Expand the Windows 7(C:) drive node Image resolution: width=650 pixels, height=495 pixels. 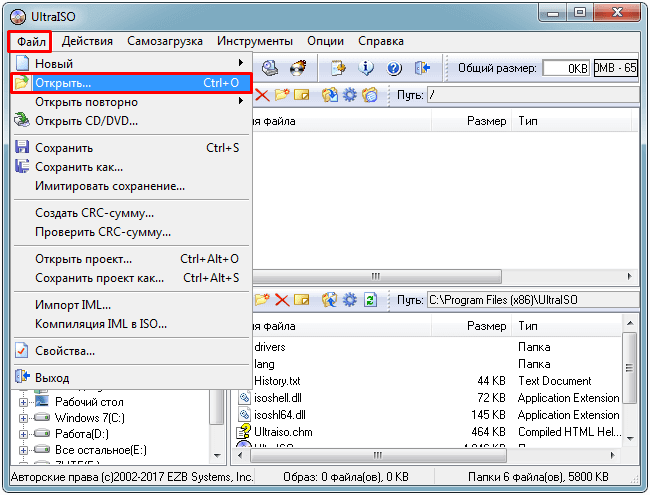coord(24,417)
